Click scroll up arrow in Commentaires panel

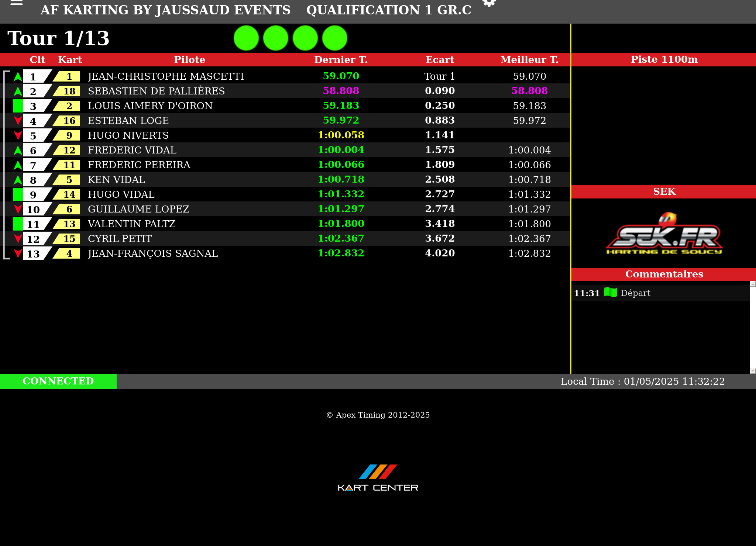(x=753, y=284)
